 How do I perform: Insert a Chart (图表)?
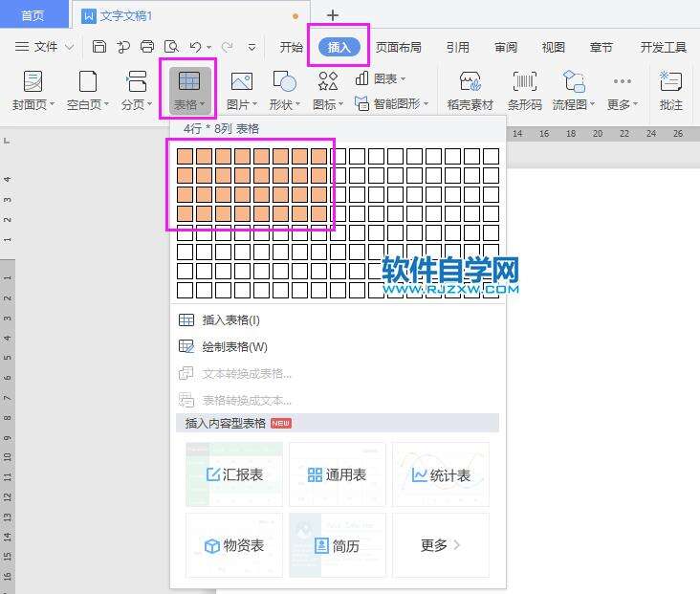381,79
